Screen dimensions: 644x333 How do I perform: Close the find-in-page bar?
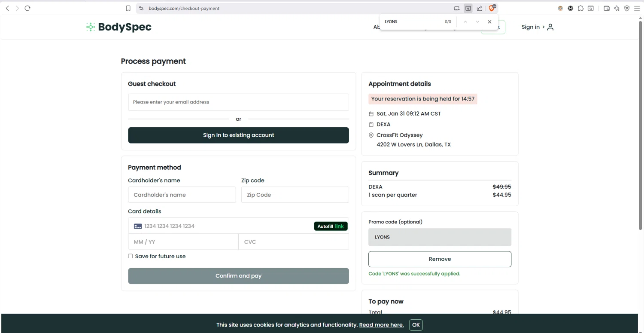[x=489, y=21]
